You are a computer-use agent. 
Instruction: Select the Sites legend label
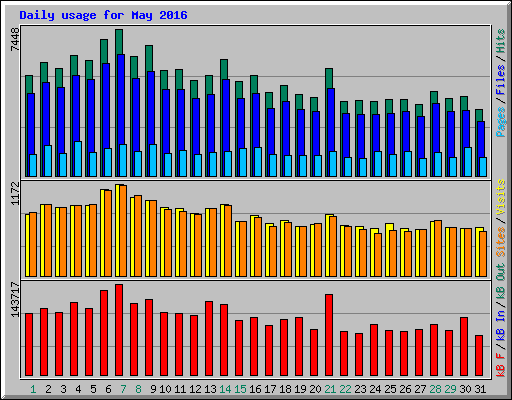(500, 242)
